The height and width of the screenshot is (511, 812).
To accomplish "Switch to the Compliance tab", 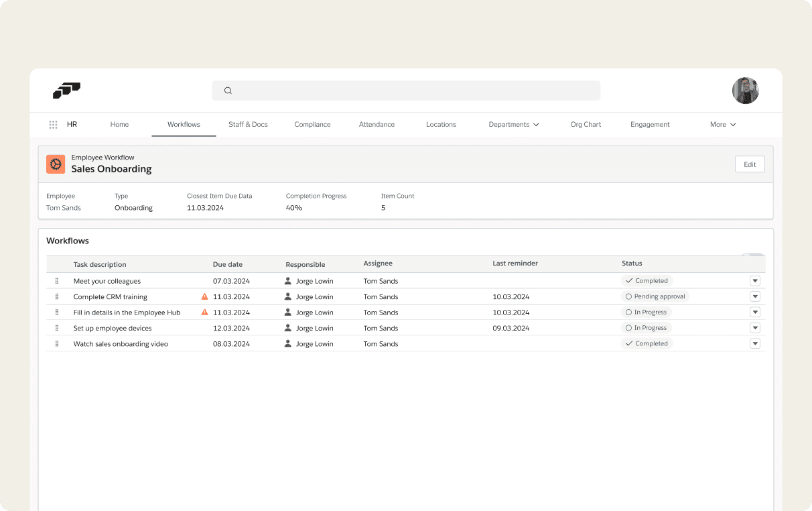I will [312, 125].
